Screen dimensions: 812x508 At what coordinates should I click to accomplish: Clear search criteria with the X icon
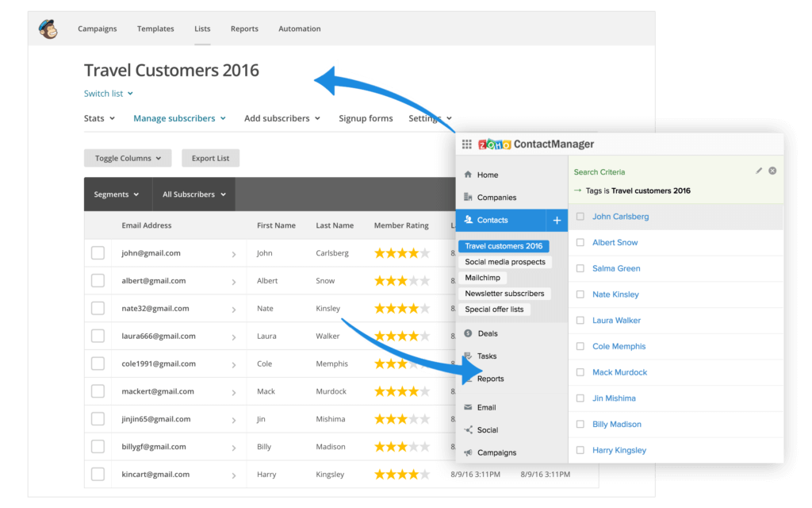pos(772,171)
